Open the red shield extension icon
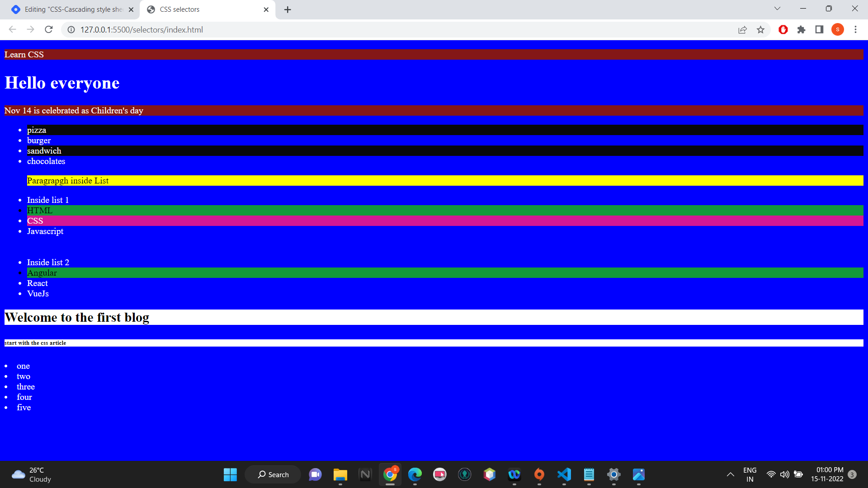868x488 pixels. 783,30
